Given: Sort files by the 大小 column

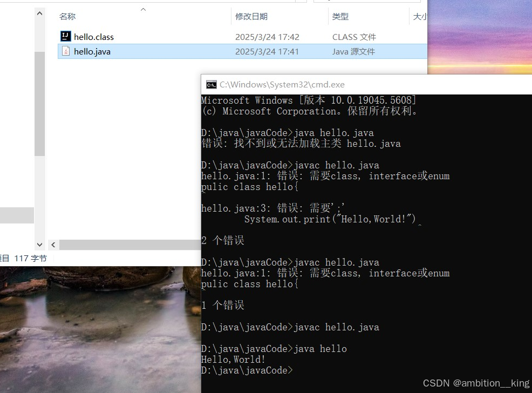Looking at the screenshot, I should coord(420,16).
